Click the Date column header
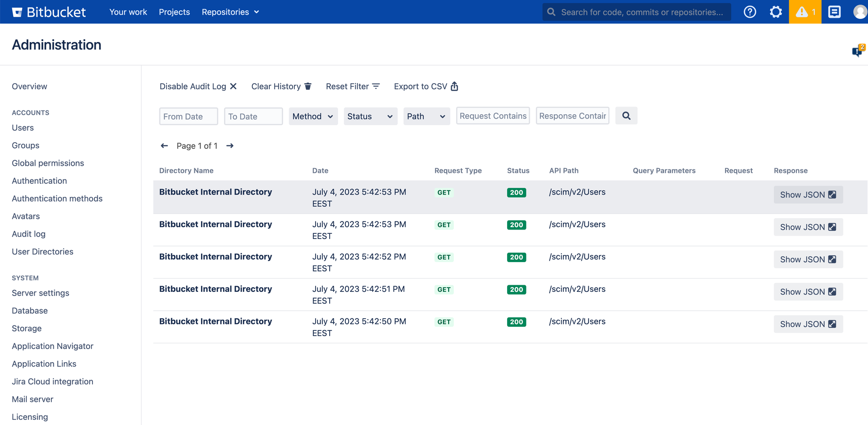Image resolution: width=868 pixels, height=425 pixels. tap(320, 170)
